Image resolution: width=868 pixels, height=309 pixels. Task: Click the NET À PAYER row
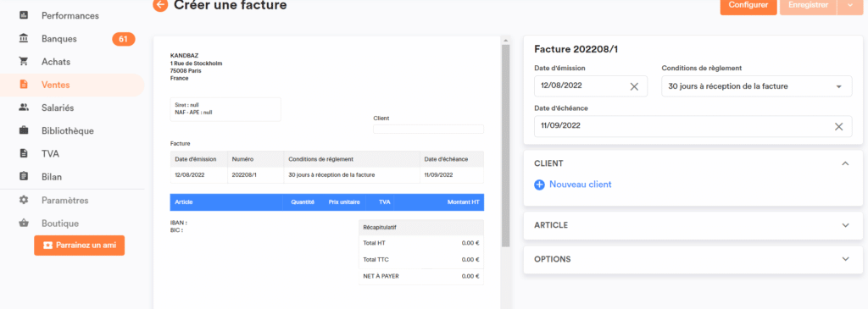click(x=421, y=276)
